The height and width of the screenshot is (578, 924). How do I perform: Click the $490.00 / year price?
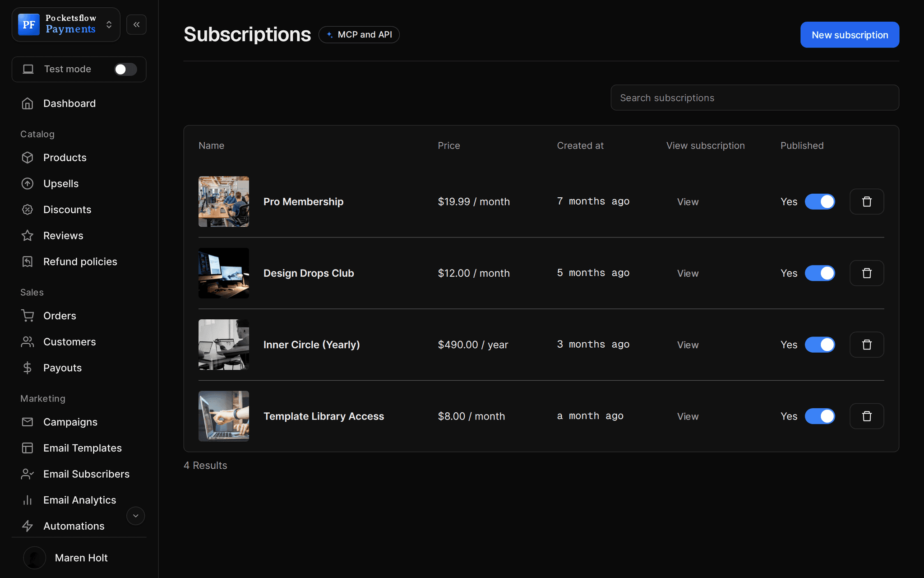tap(473, 345)
